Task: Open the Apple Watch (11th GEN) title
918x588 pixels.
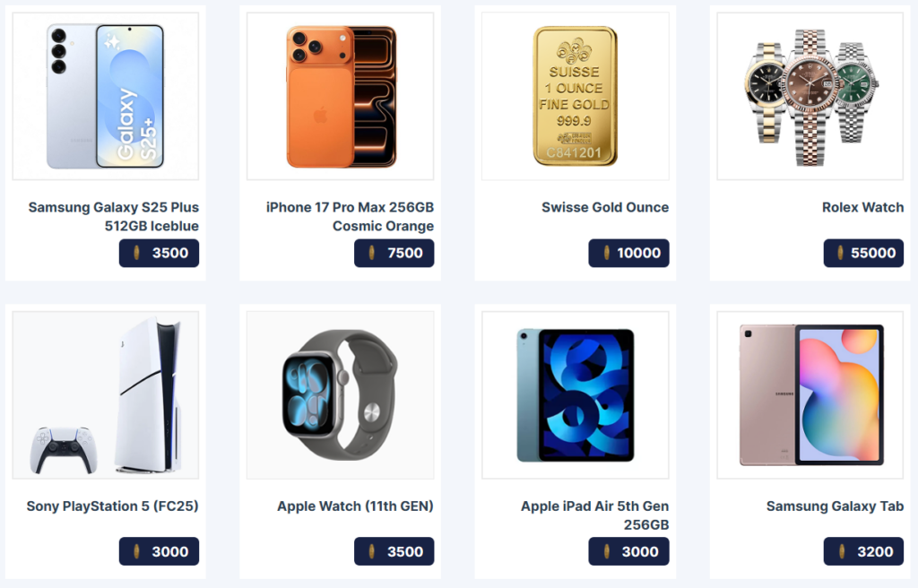Action: [355, 506]
